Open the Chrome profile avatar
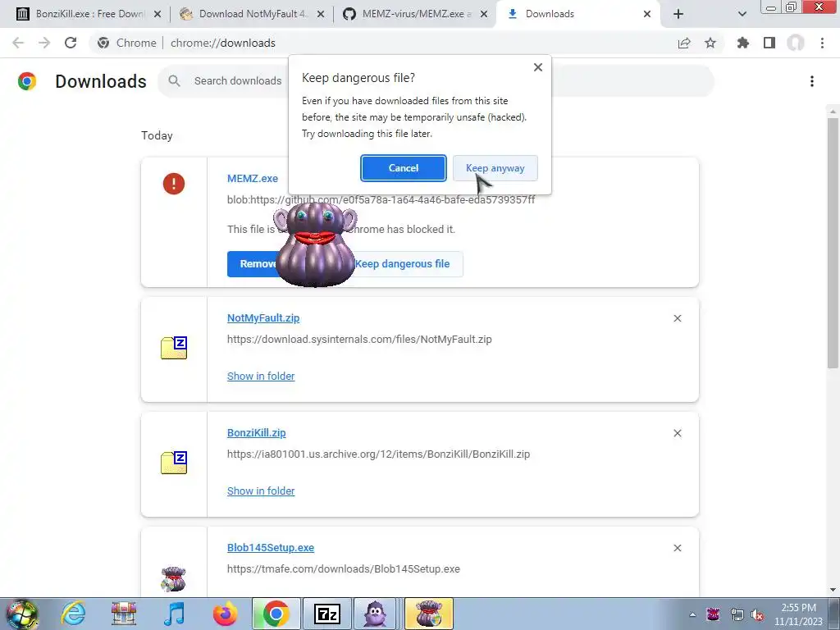 coord(796,43)
